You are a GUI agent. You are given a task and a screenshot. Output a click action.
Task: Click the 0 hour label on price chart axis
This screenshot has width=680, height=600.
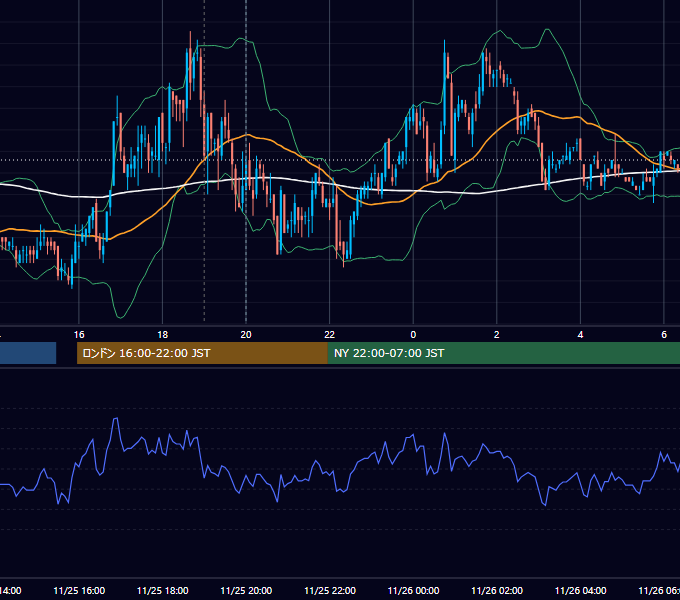[413, 335]
